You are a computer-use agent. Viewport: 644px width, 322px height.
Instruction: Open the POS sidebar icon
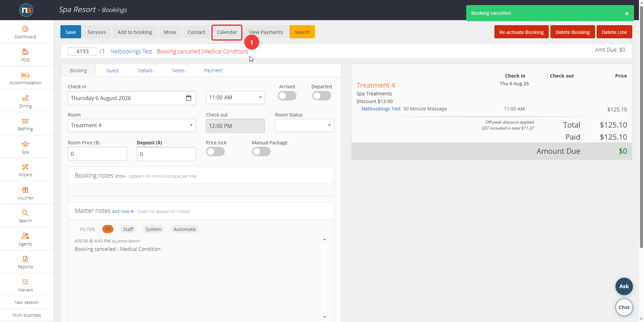click(x=25, y=52)
